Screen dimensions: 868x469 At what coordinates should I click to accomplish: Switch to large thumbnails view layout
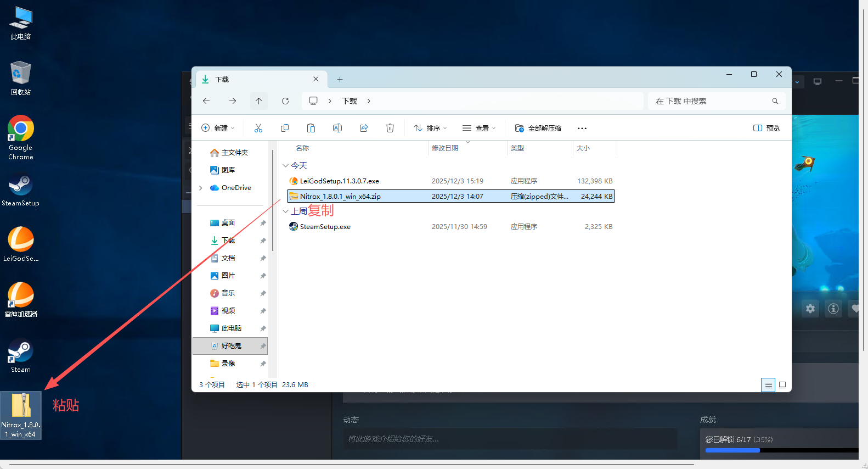point(782,385)
